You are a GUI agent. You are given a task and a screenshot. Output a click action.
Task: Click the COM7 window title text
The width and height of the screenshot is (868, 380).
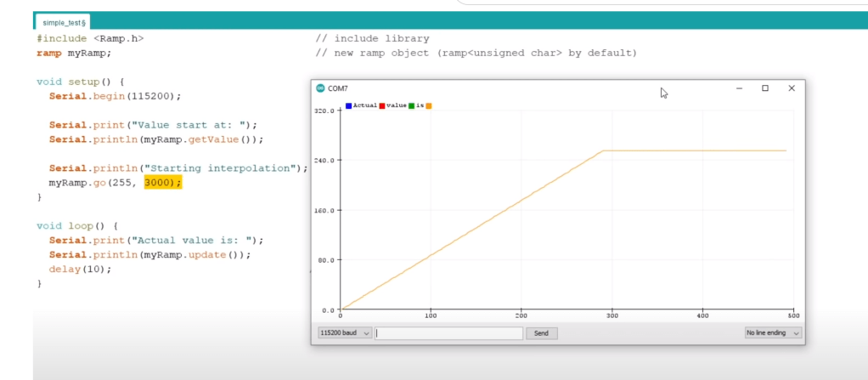tap(338, 88)
